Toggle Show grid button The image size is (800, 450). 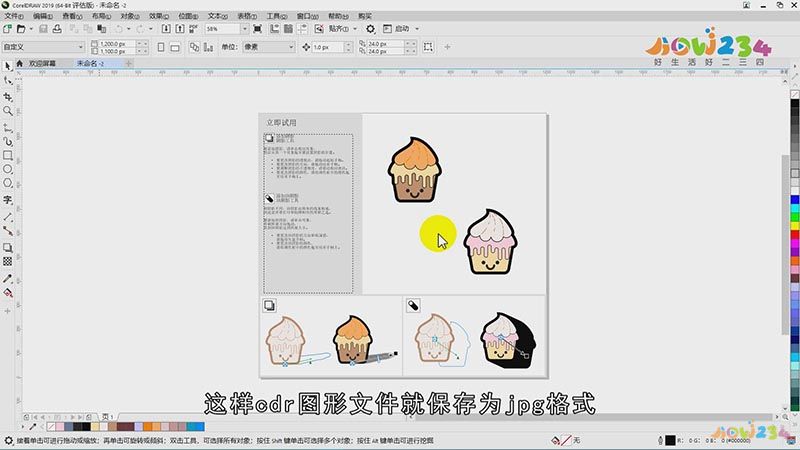pos(288,29)
